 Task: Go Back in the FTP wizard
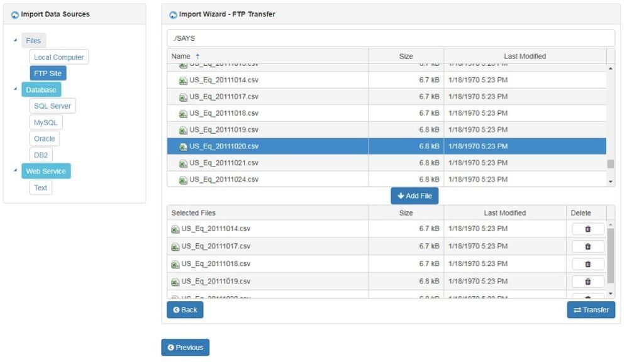[x=185, y=310]
